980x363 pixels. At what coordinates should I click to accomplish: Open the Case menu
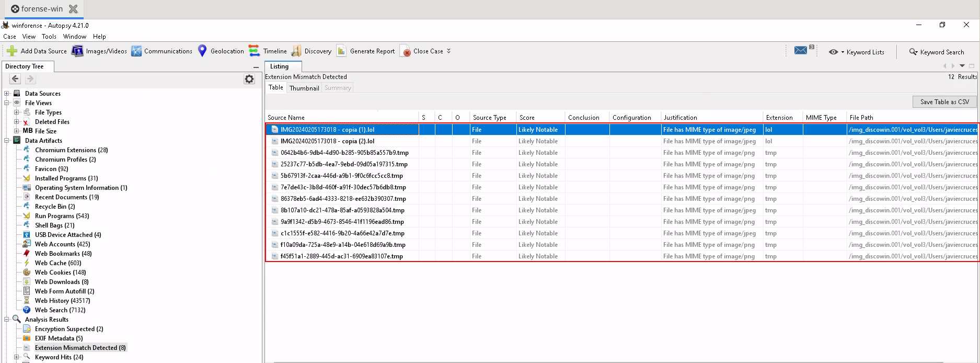coord(9,37)
